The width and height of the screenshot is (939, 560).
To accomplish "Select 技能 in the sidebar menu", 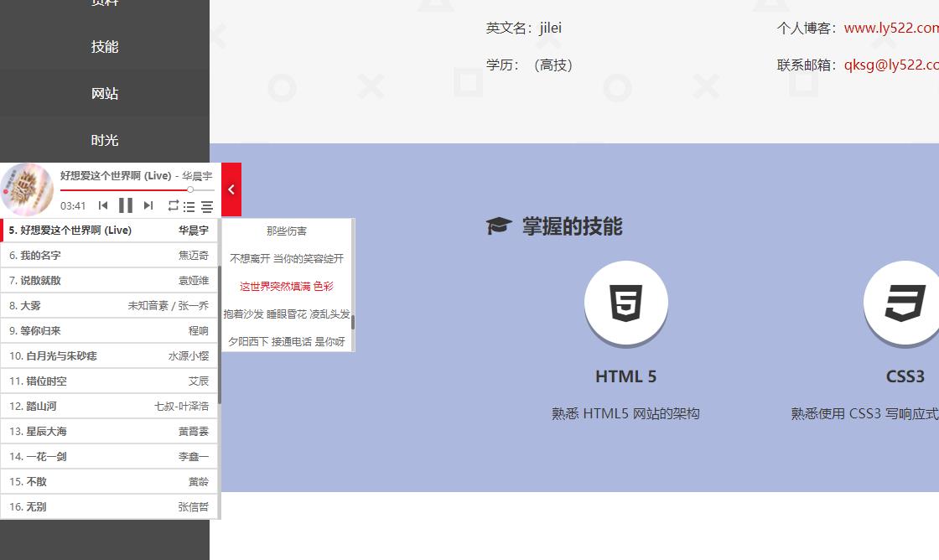I will coord(104,47).
